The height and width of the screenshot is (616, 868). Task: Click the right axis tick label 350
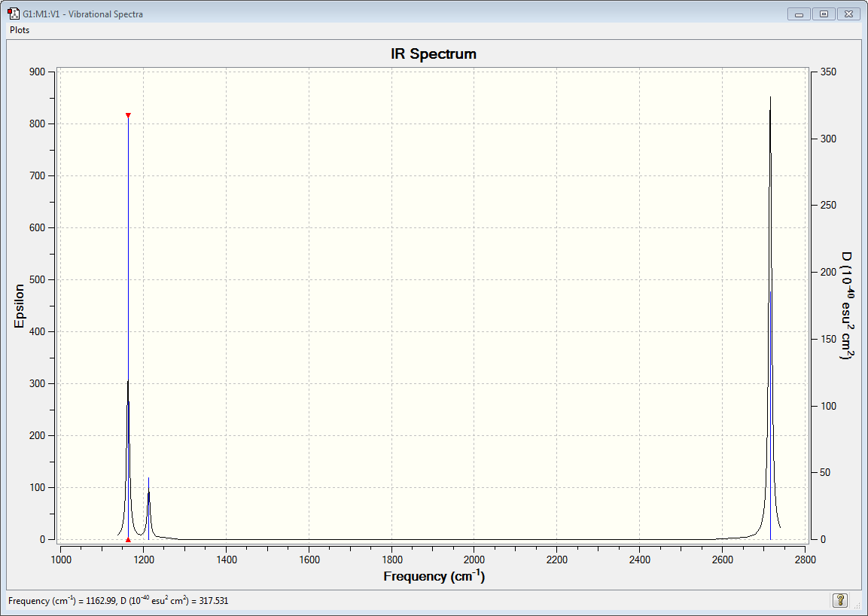829,72
